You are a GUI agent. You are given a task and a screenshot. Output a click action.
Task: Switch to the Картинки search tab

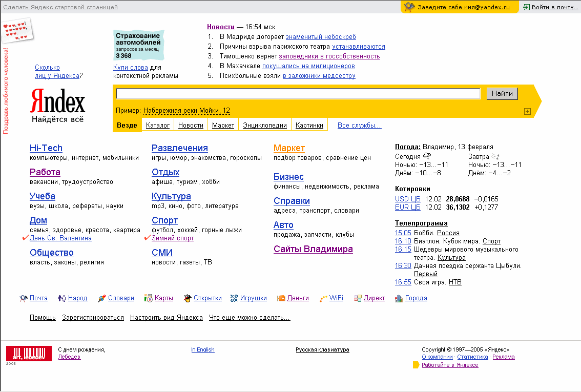point(309,125)
